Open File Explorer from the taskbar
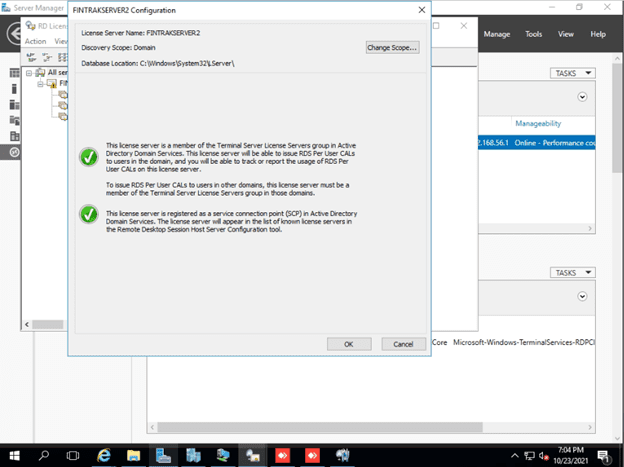This screenshot has height=467, width=624. pos(134,455)
